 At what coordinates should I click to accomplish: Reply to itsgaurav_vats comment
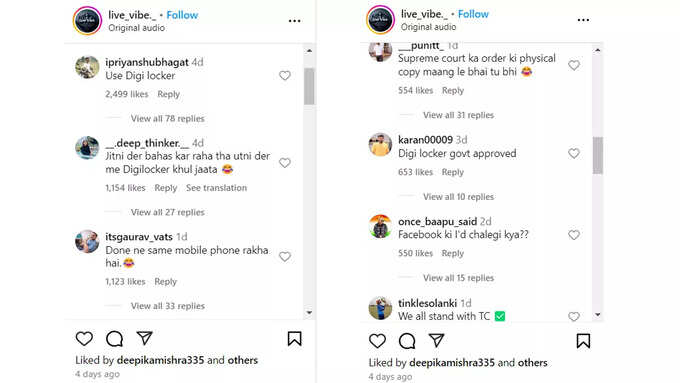(x=166, y=282)
